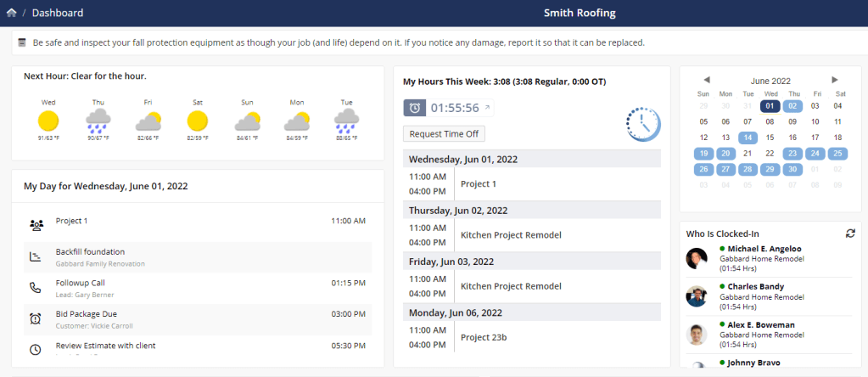Click My Hours This Week summary text
868x377 pixels.
point(504,82)
